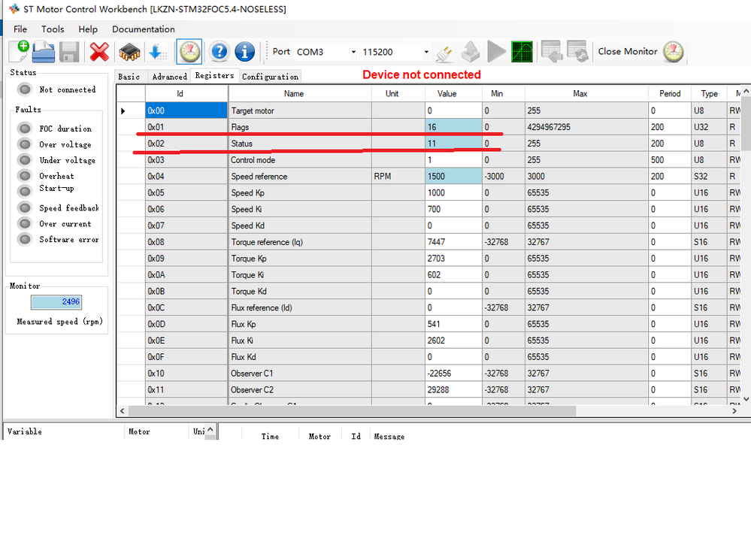Click the Not connected status indicator light
Screen dimensions: 751x560
[24, 89]
